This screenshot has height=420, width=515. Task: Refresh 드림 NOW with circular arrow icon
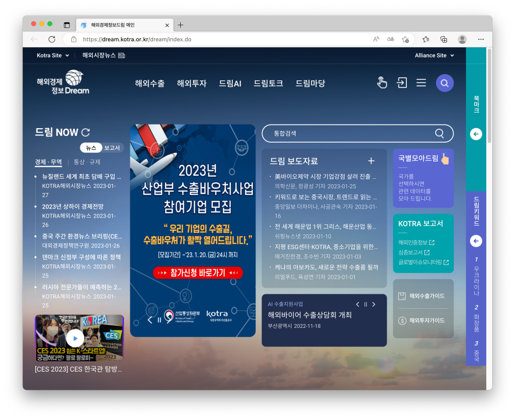[x=85, y=132]
